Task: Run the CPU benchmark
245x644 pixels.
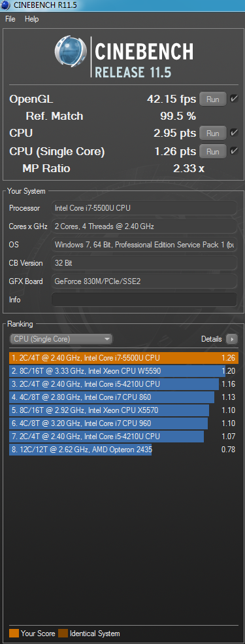Action: click(212, 133)
